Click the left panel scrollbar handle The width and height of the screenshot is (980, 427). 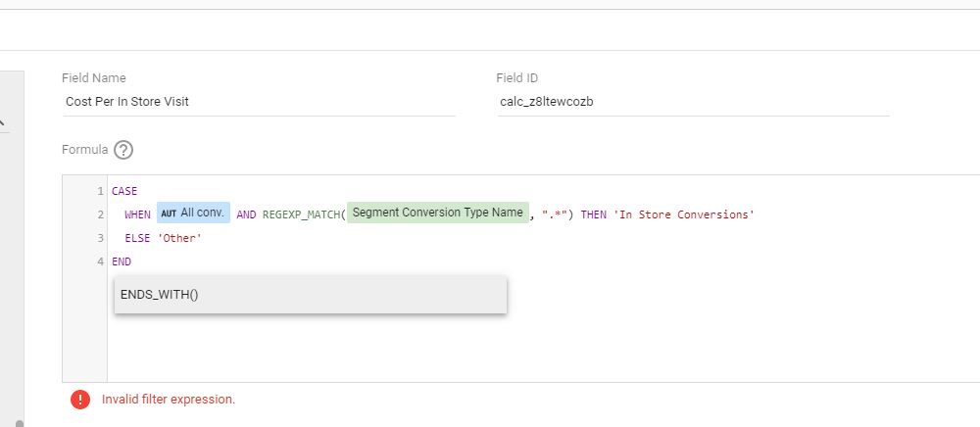(x=18, y=423)
